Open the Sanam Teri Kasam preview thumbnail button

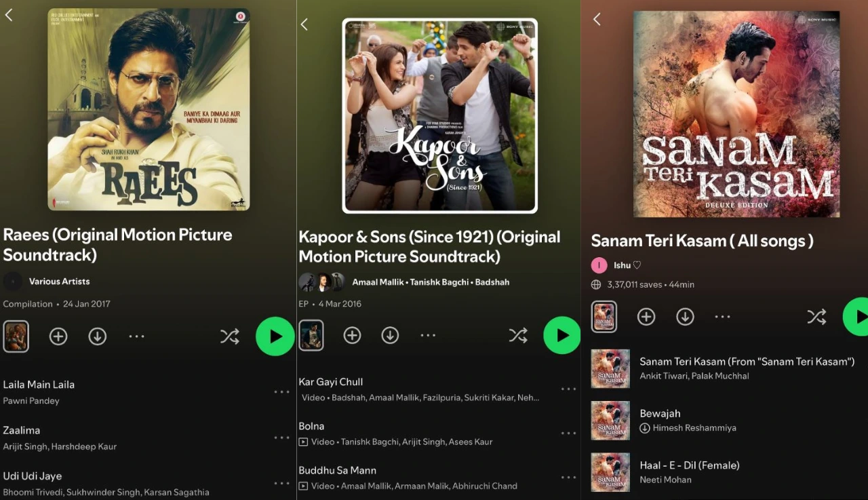pyautogui.click(x=604, y=317)
